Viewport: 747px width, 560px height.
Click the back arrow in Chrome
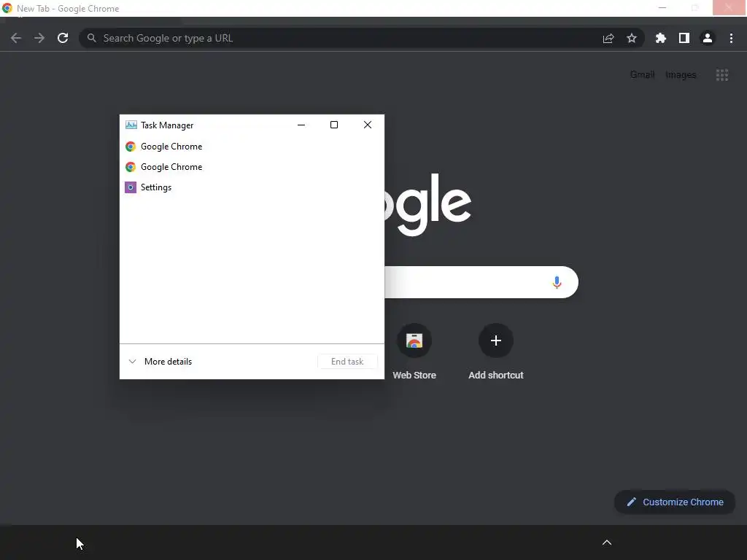(16, 38)
